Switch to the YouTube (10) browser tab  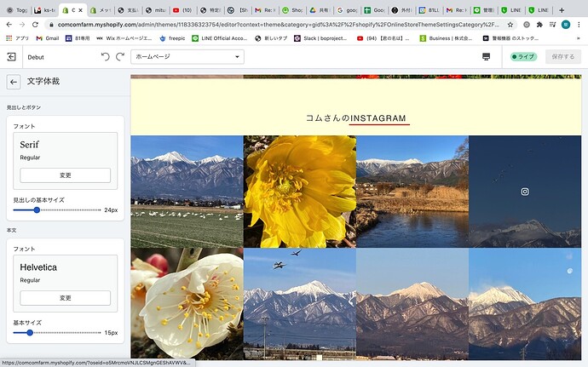184,10
